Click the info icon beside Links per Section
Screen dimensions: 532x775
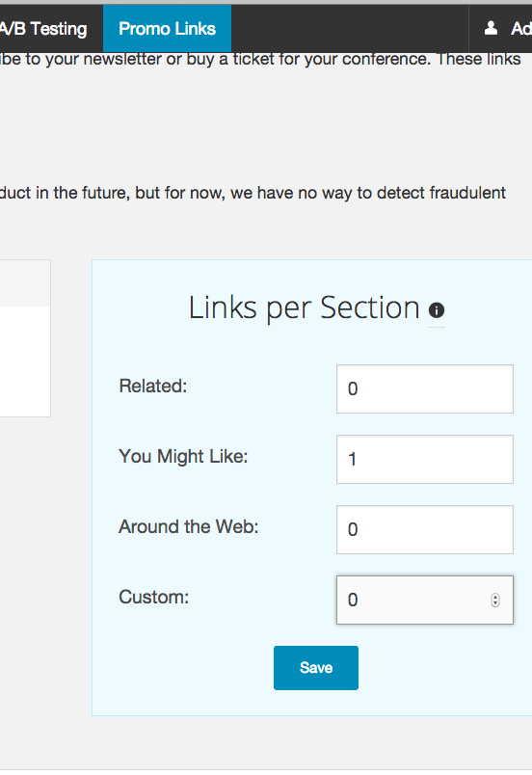tap(437, 310)
